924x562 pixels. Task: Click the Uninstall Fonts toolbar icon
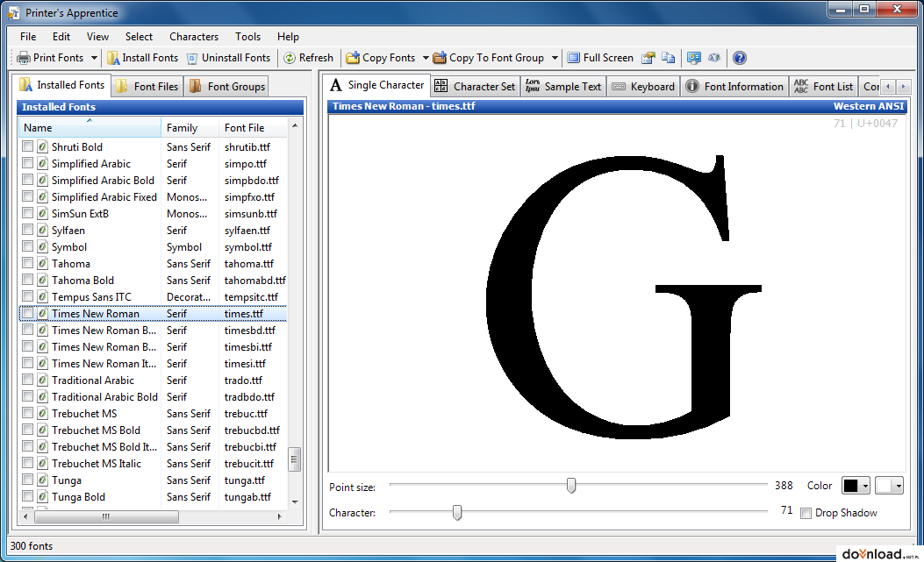point(192,59)
